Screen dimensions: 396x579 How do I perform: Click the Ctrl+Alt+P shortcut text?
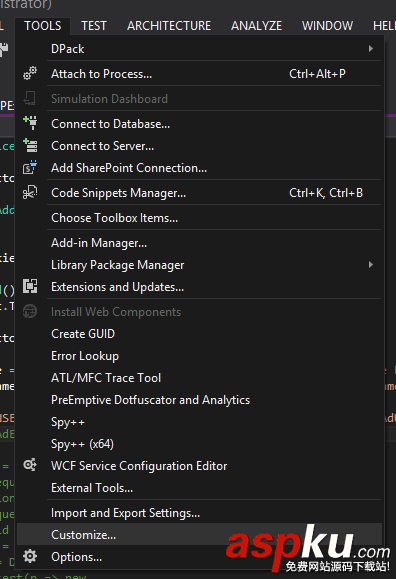point(317,74)
